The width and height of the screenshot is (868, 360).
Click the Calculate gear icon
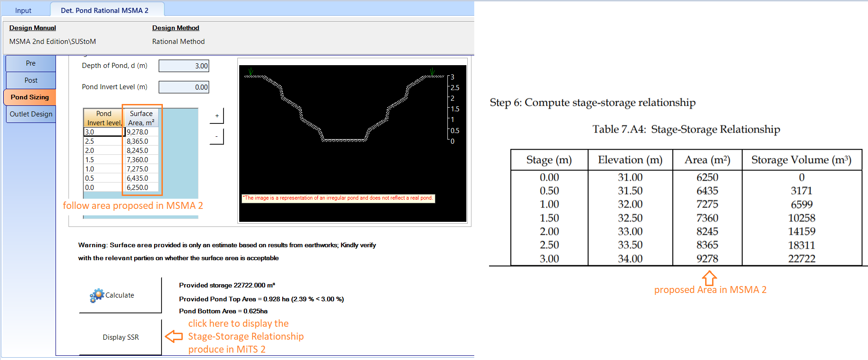coord(97,295)
